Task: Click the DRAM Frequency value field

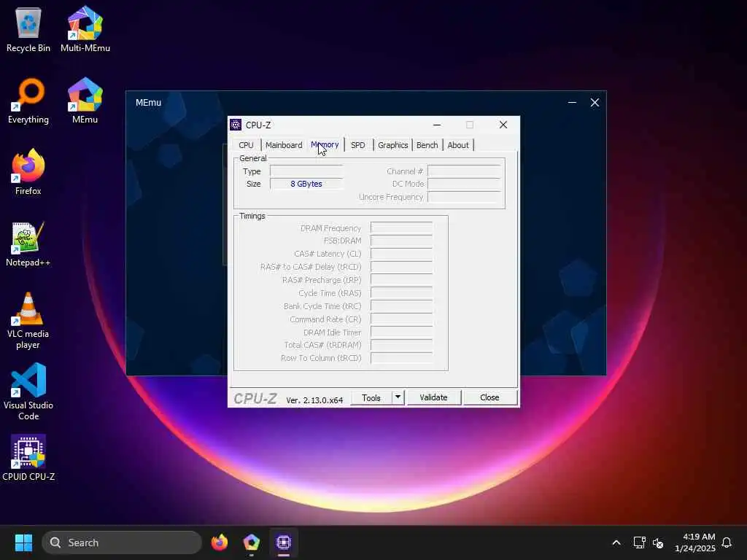Action: point(401,228)
